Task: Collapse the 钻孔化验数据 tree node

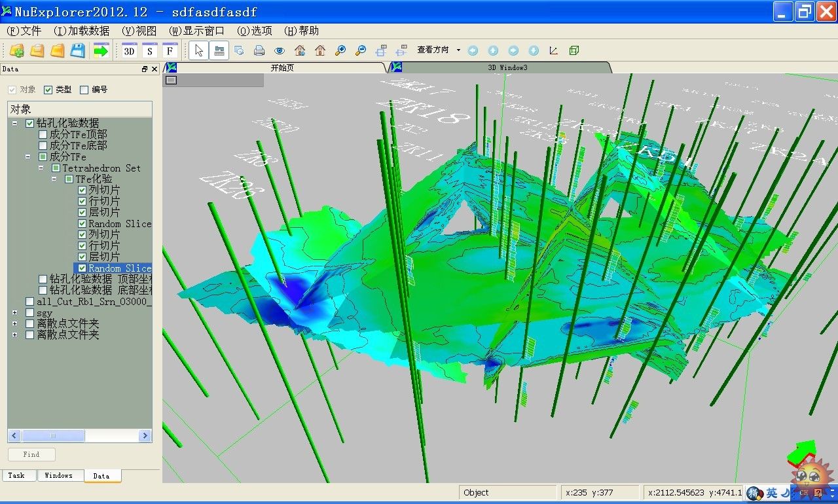Action: pos(14,123)
